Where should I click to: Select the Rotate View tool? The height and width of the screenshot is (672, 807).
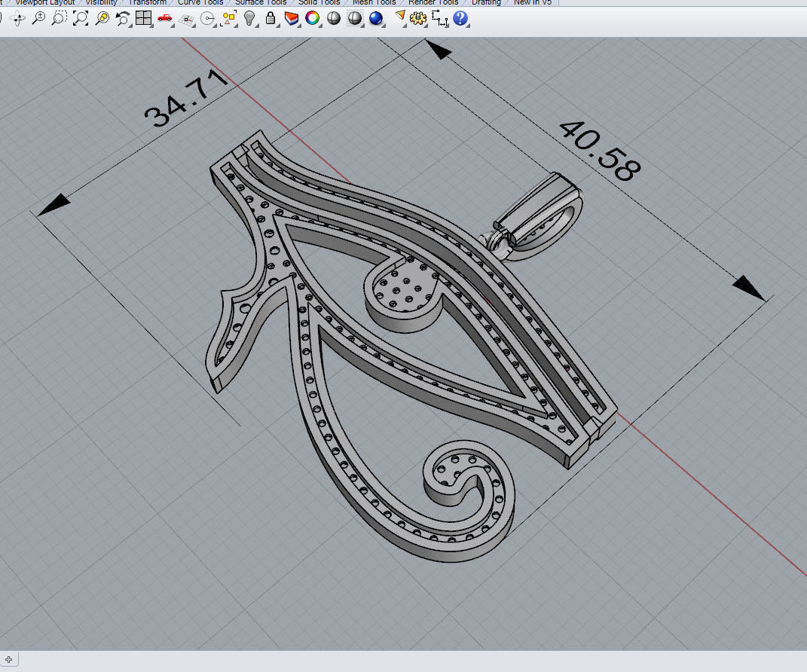pos(17,19)
